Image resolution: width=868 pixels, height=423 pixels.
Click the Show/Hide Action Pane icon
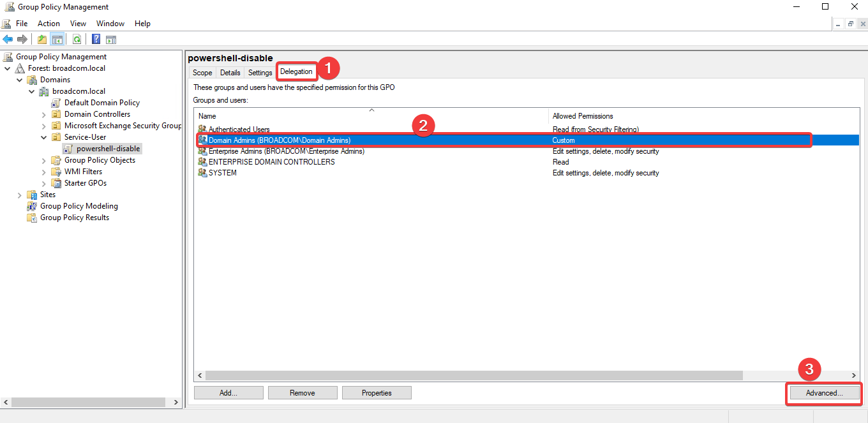pyautogui.click(x=111, y=40)
